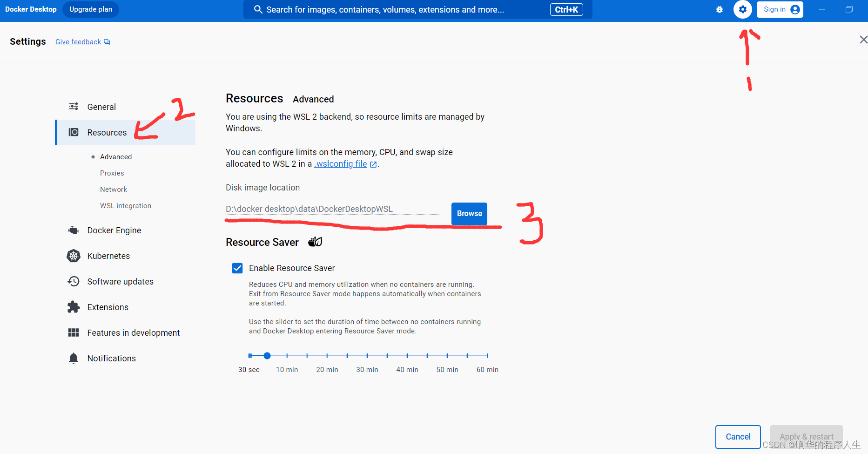Set slider to 60 min tick
The height and width of the screenshot is (454, 868).
(487, 356)
